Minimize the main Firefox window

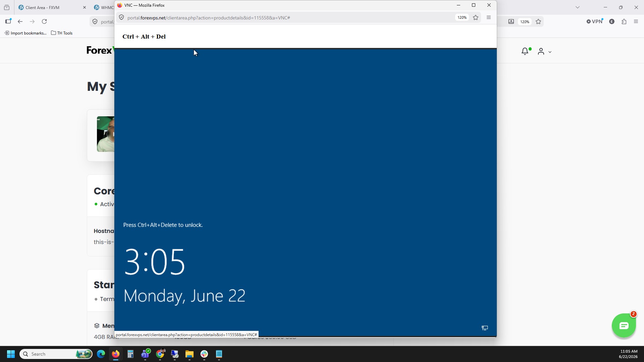coord(605,7)
